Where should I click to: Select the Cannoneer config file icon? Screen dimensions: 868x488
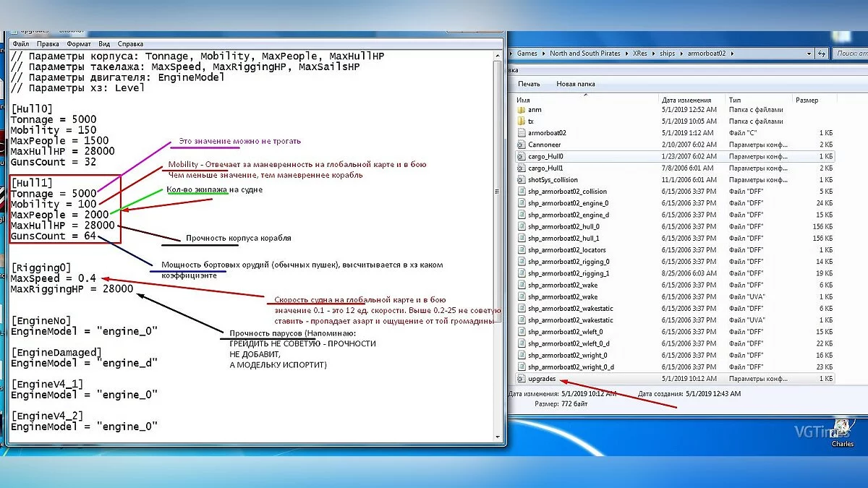[x=521, y=145]
